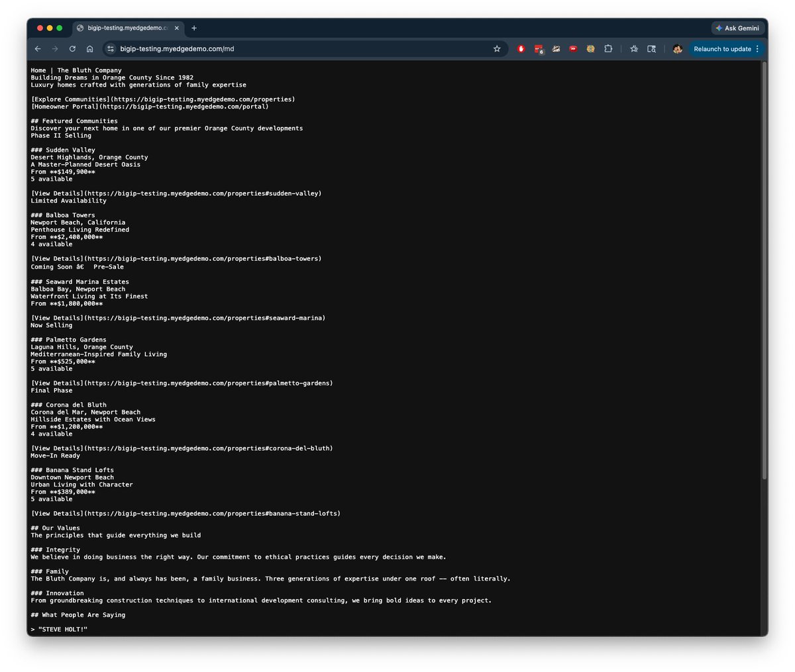Click the '### Sudden Valley' heading
The height and width of the screenshot is (672, 795).
[63, 150]
